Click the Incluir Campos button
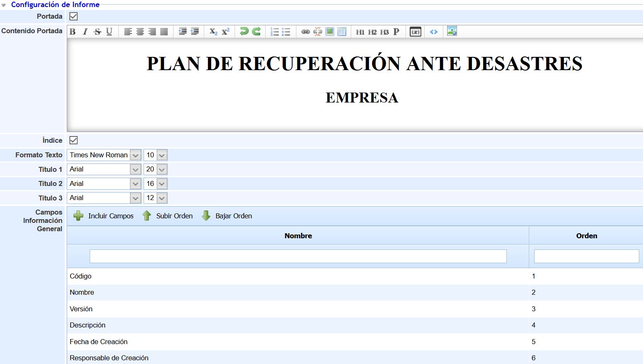Screen dimensions: 643x364 coord(103,216)
